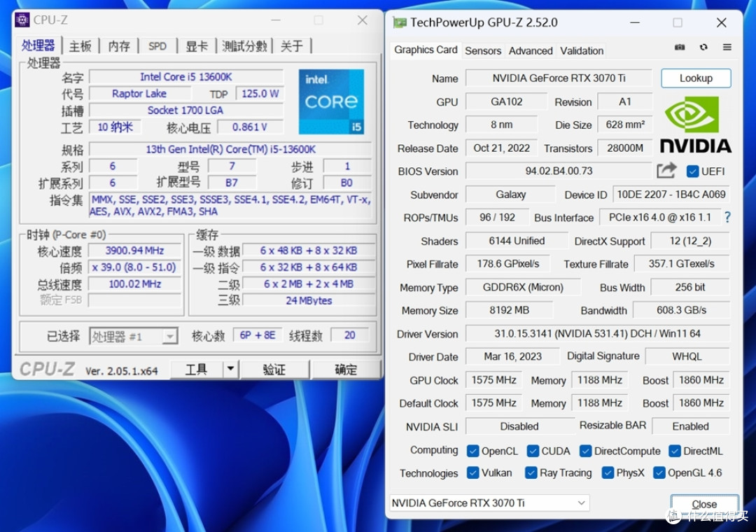Click the 核心电压 value 0.861 V
The height and width of the screenshot is (532, 756).
(250, 127)
